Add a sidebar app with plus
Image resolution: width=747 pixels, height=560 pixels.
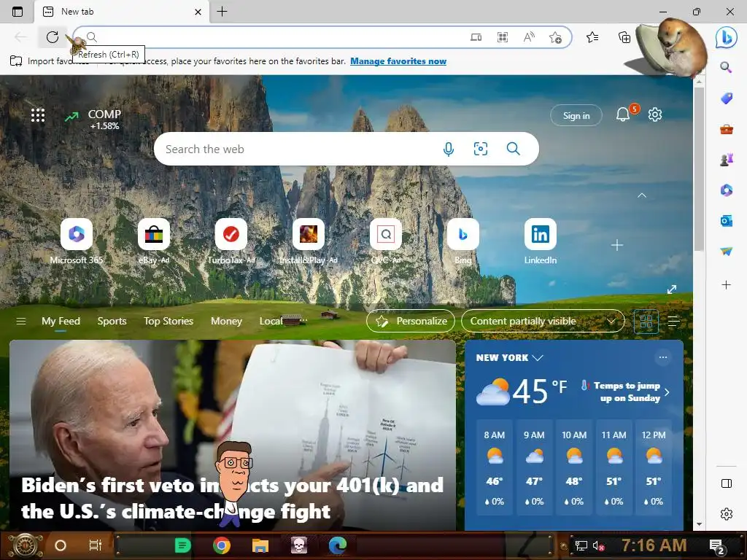pyautogui.click(x=726, y=285)
